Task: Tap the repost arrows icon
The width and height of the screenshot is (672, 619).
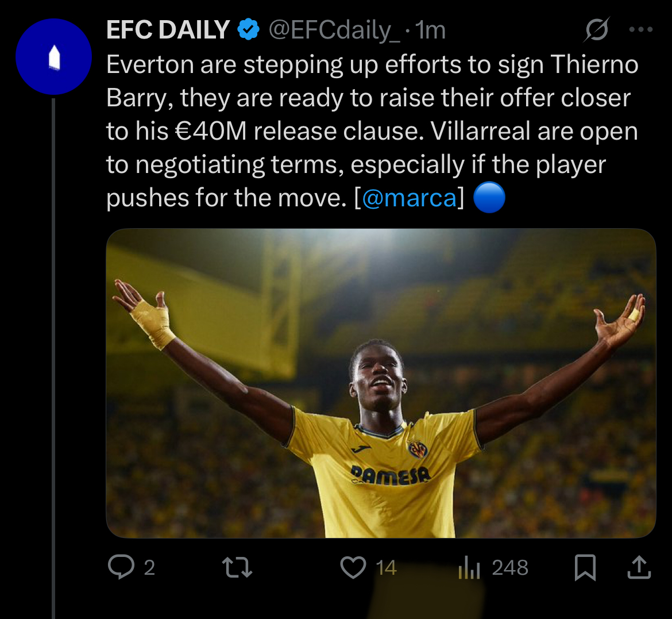Action: click(237, 568)
